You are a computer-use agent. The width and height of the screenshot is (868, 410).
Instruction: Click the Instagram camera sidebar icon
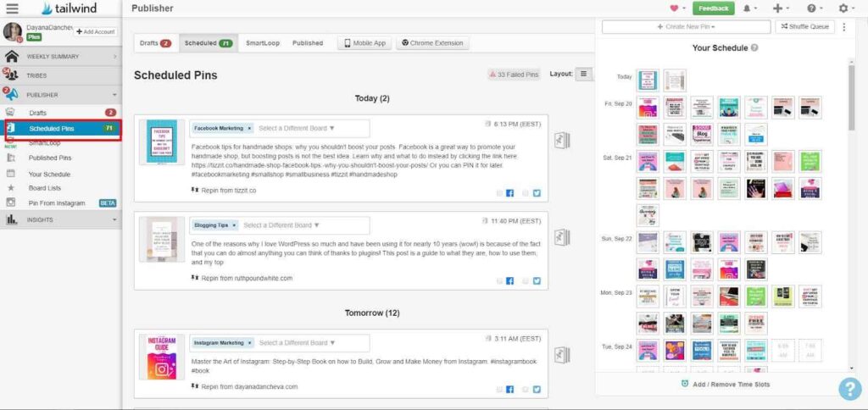tap(10, 202)
